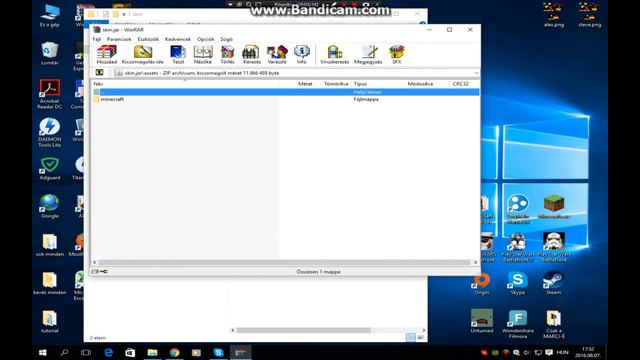
Task: Open Acrobat Reader DC desktop icon
Action: pyautogui.click(x=50, y=94)
